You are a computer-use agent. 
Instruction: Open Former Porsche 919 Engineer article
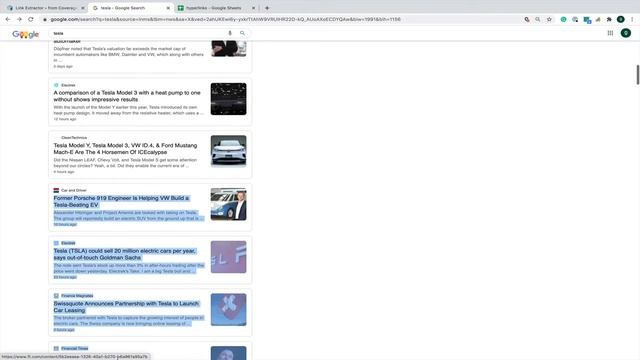(121, 201)
